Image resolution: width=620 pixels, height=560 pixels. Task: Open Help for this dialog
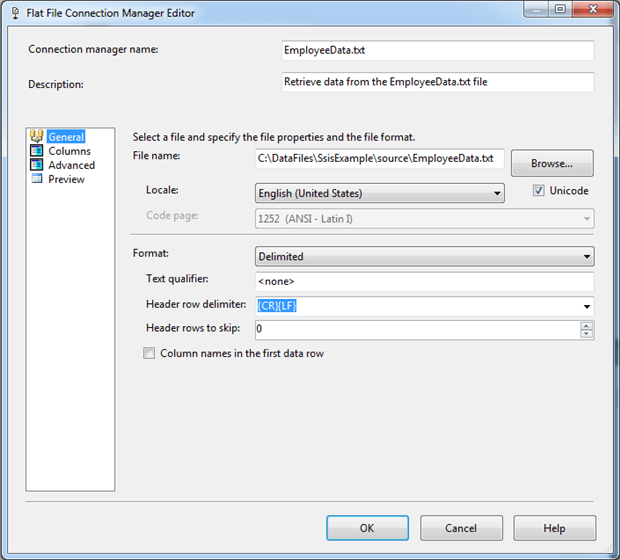point(554,528)
